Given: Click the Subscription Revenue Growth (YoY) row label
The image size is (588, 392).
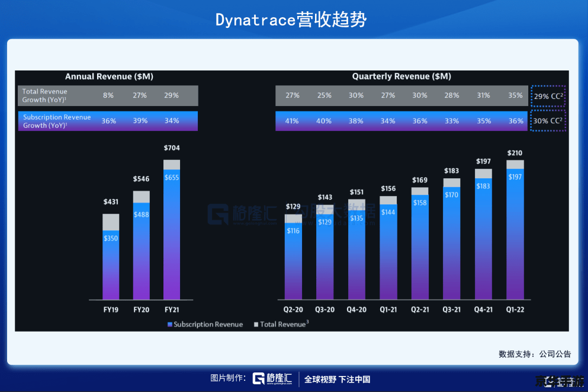Looking at the screenshot, I should 57,121.
